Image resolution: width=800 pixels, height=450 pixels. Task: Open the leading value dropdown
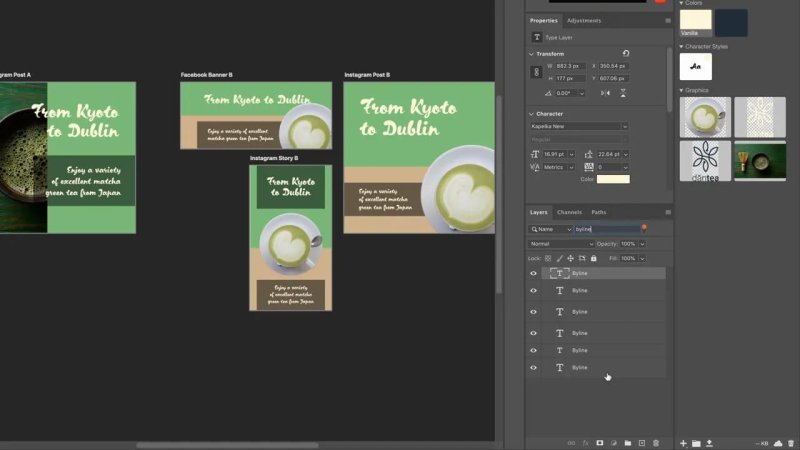pyautogui.click(x=626, y=154)
